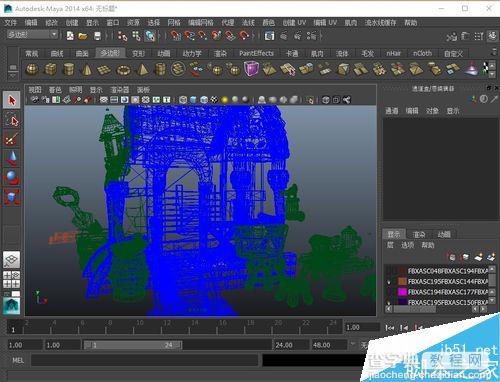The height and width of the screenshot is (382, 500).
Task: Switch to the PaintEffects shelf tab
Action: (x=256, y=53)
